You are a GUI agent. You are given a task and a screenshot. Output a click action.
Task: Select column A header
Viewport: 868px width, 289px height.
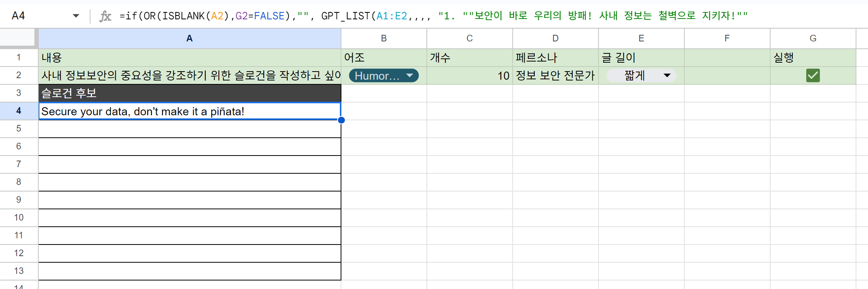(189, 38)
